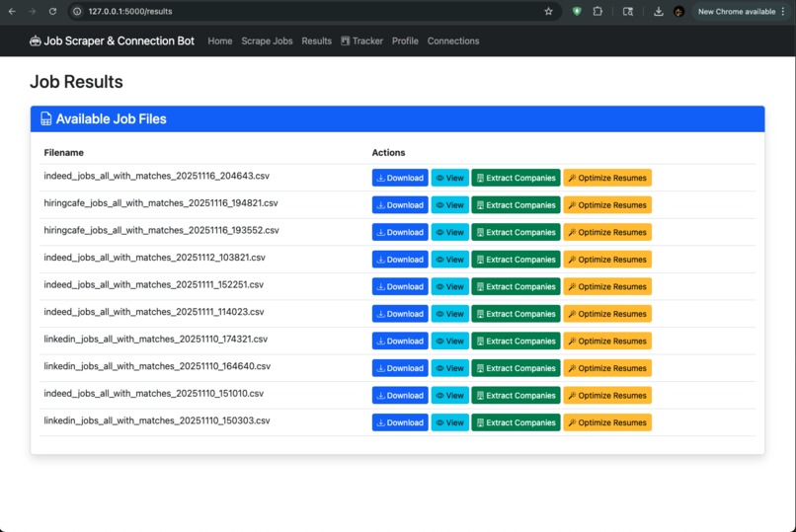Click the Job Scraper & Connection Bot brand link
Screen dimensions: 796x532
(x=112, y=41)
